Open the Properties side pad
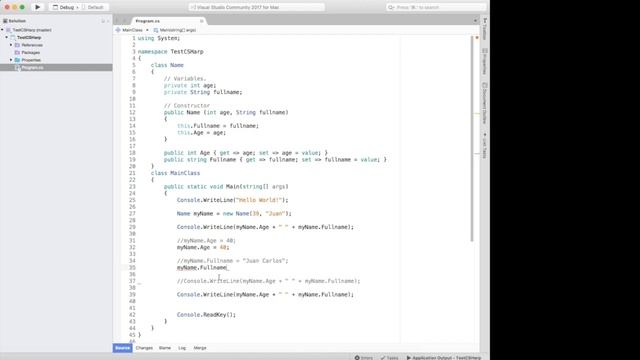Image resolution: width=640 pixels, height=360 pixels. (x=485, y=61)
